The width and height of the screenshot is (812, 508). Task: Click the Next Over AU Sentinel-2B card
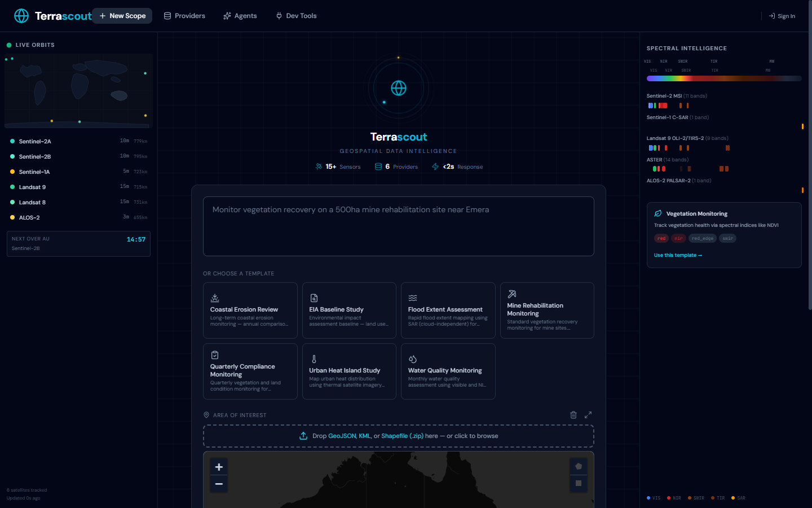click(x=78, y=244)
